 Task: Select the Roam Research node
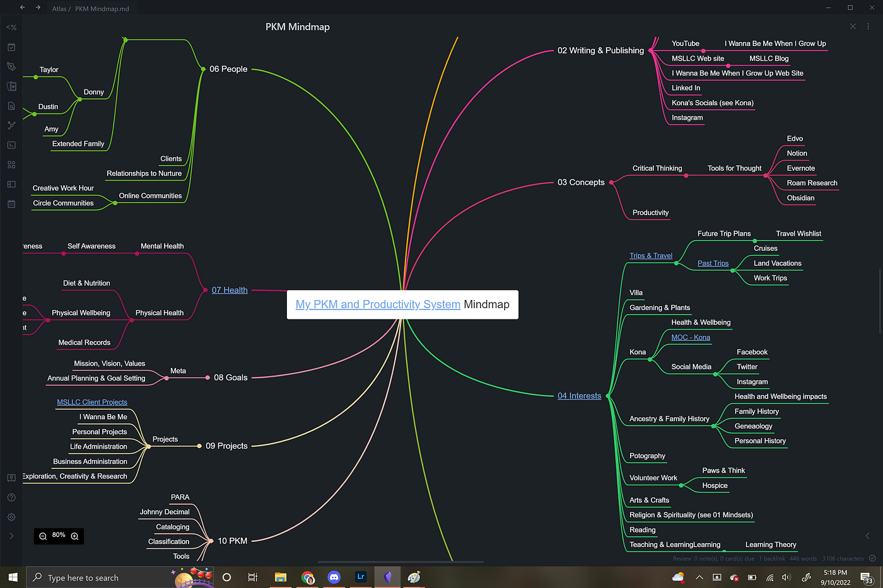812,183
